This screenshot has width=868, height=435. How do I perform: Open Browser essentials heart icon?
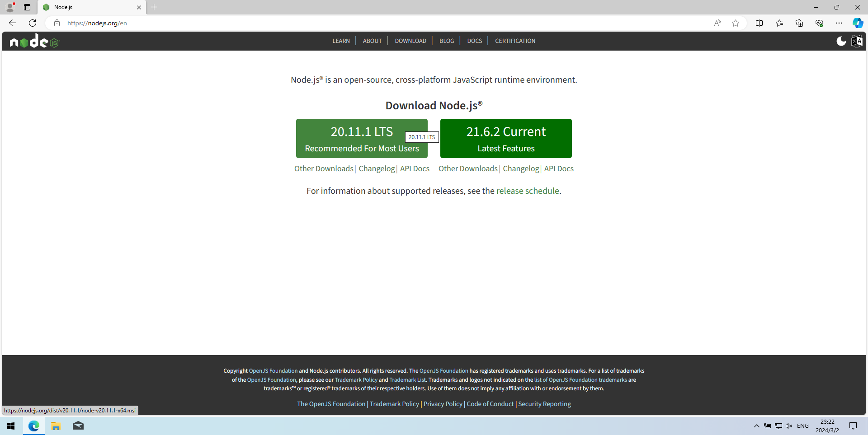(819, 23)
